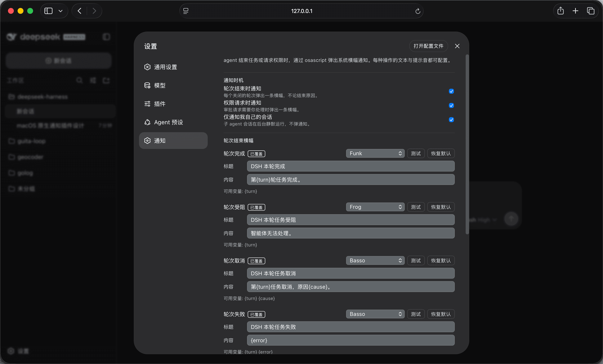Click 恢复默认 for 轮次取消
This screenshot has height=364, width=603.
pyautogui.click(x=441, y=260)
